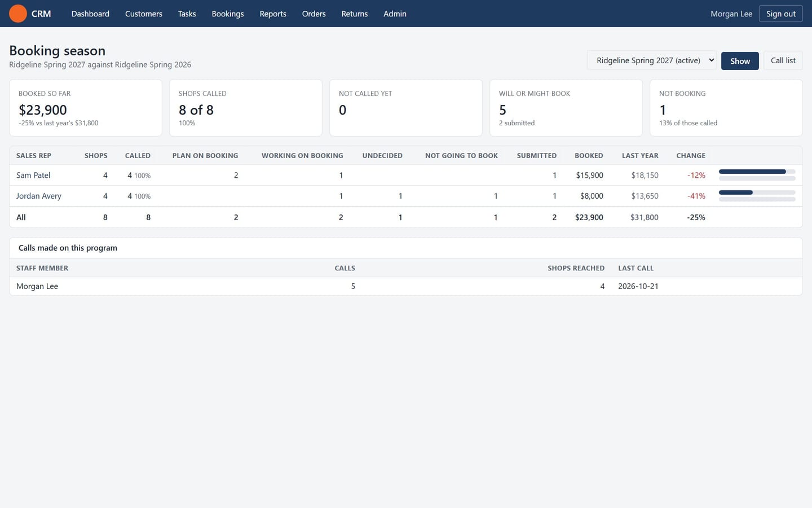
Task: Click the Working On Booking column header
Action: pyautogui.click(x=302, y=155)
